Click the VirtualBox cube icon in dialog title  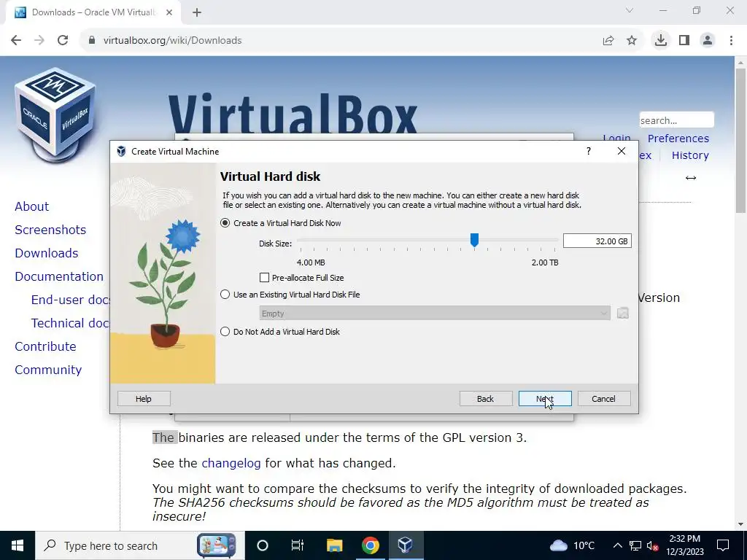(x=122, y=152)
